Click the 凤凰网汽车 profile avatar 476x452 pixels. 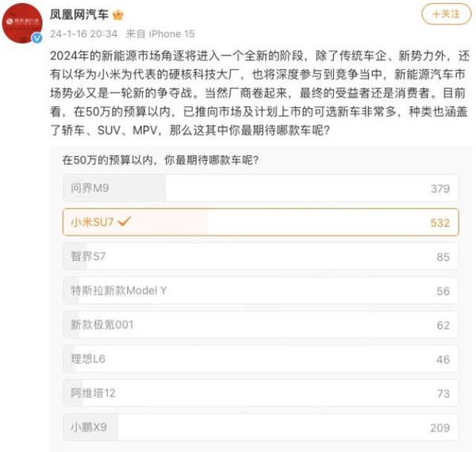pos(24,22)
